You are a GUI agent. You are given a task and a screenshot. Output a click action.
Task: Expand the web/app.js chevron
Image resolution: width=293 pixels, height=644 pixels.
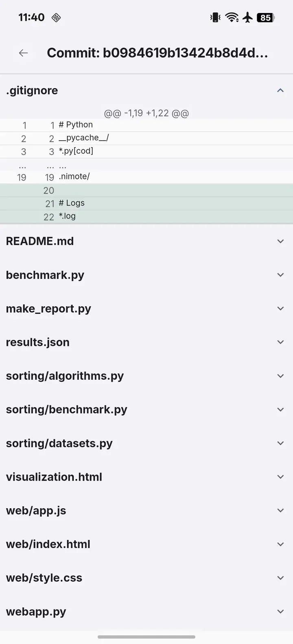pyautogui.click(x=280, y=511)
